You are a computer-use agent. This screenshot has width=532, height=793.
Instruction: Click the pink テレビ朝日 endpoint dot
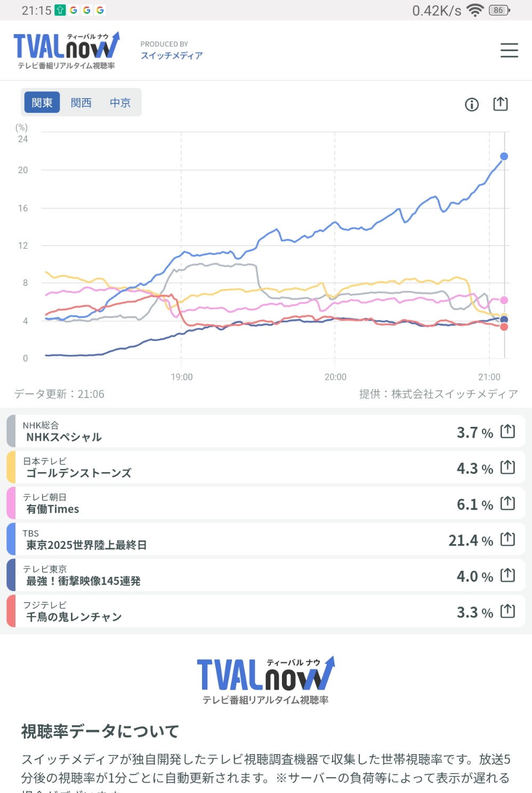pos(504,301)
